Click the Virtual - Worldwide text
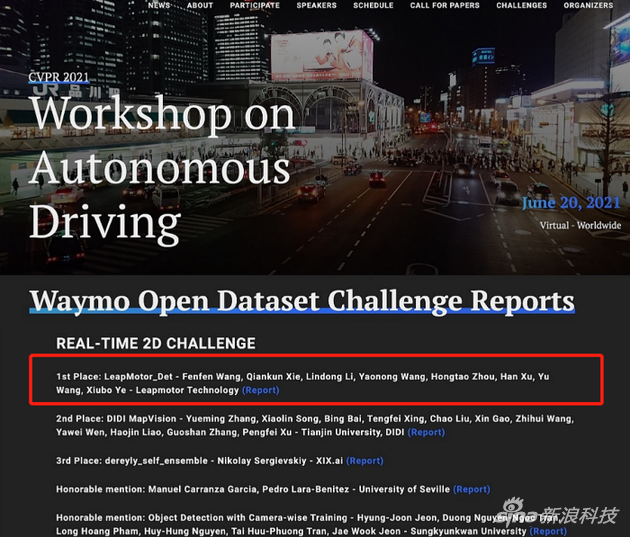The width and height of the screenshot is (630, 537). point(580,225)
